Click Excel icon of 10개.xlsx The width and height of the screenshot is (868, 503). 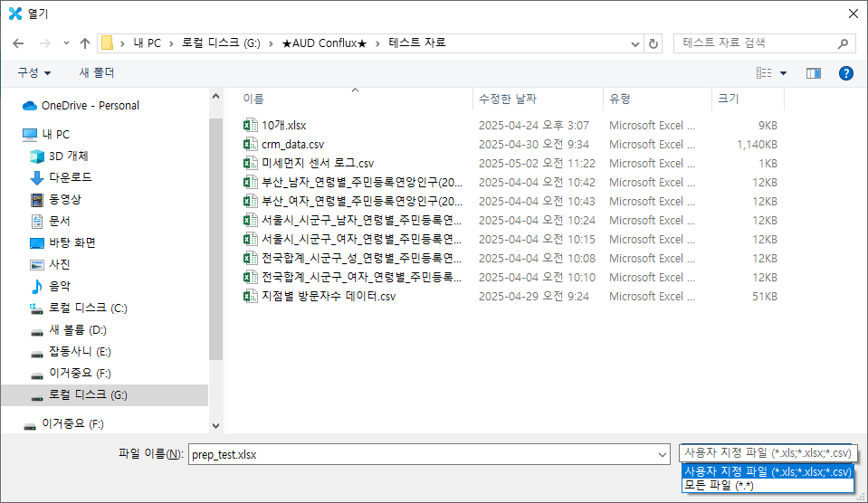250,125
